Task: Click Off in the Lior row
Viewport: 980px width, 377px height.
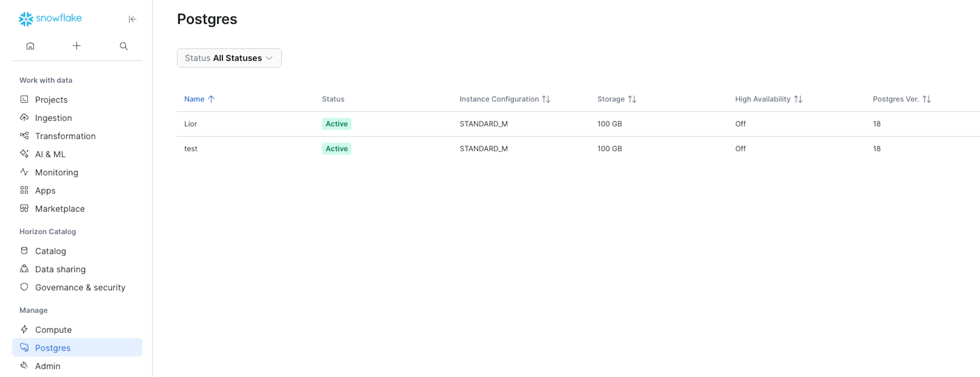Action: pyautogui.click(x=740, y=124)
